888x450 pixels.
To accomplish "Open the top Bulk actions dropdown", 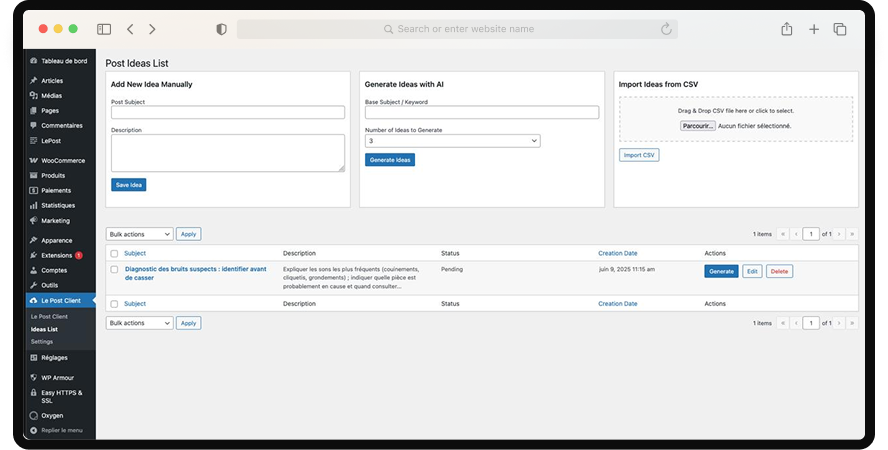I will pyautogui.click(x=139, y=234).
